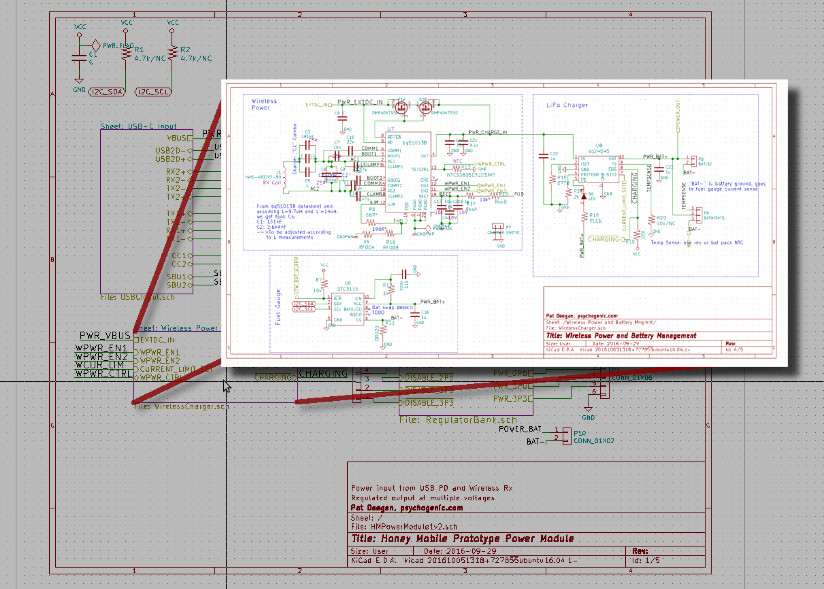Select the CC1 sheet pin
Screen dimensions: 824x589
[182, 256]
